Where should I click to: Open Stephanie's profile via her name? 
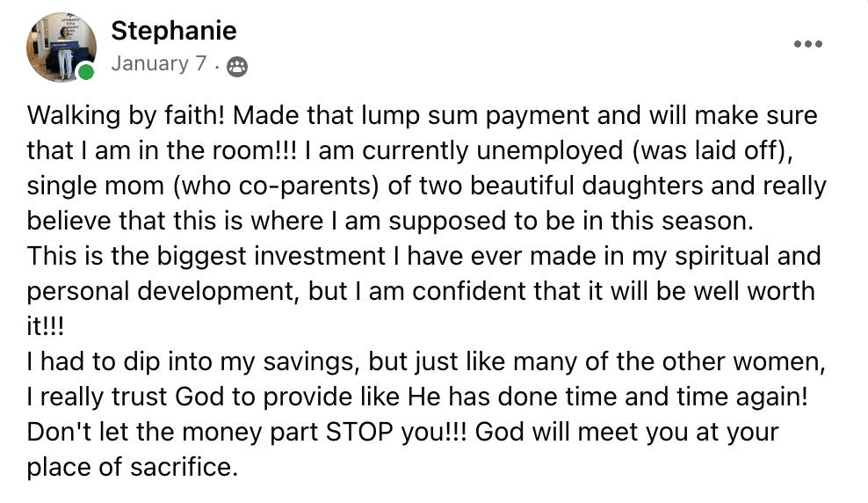tap(174, 31)
